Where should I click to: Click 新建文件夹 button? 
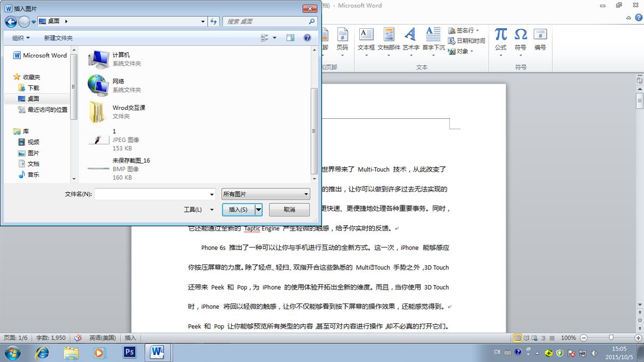[x=59, y=38]
